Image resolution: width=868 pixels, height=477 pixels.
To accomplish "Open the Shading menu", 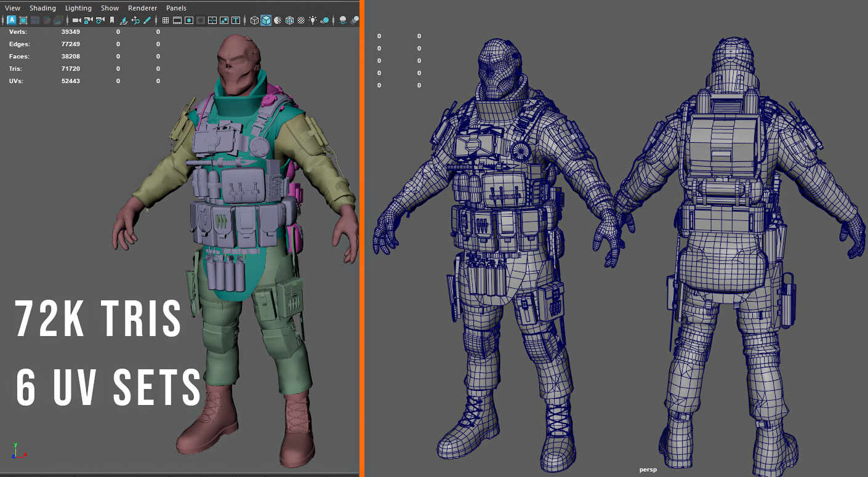I will (42, 8).
